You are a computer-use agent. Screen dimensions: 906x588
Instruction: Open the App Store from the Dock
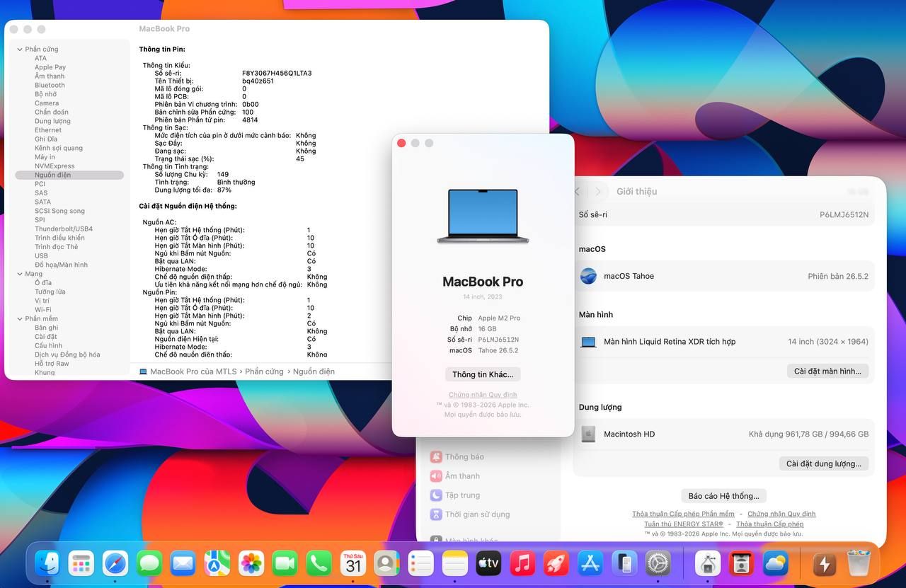coord(590,563)
